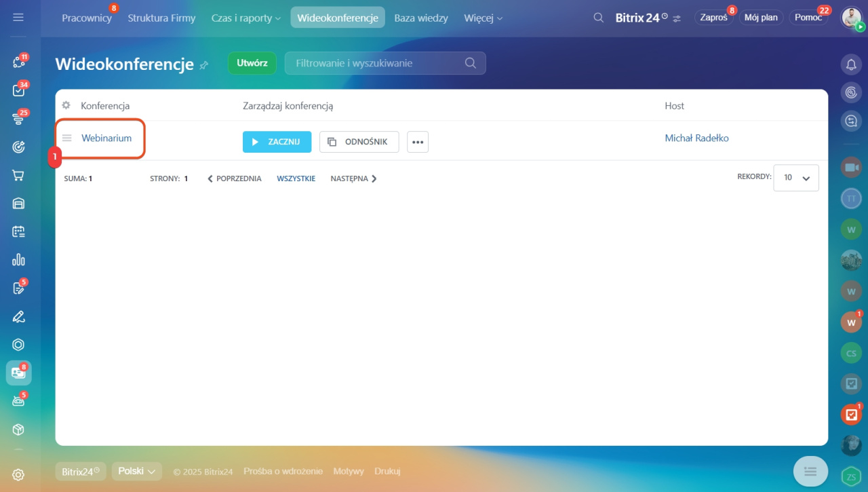Open Prośba o wdrożenie footer link
Viewport: 868px width, 492px height.
(x=283, y=471)
